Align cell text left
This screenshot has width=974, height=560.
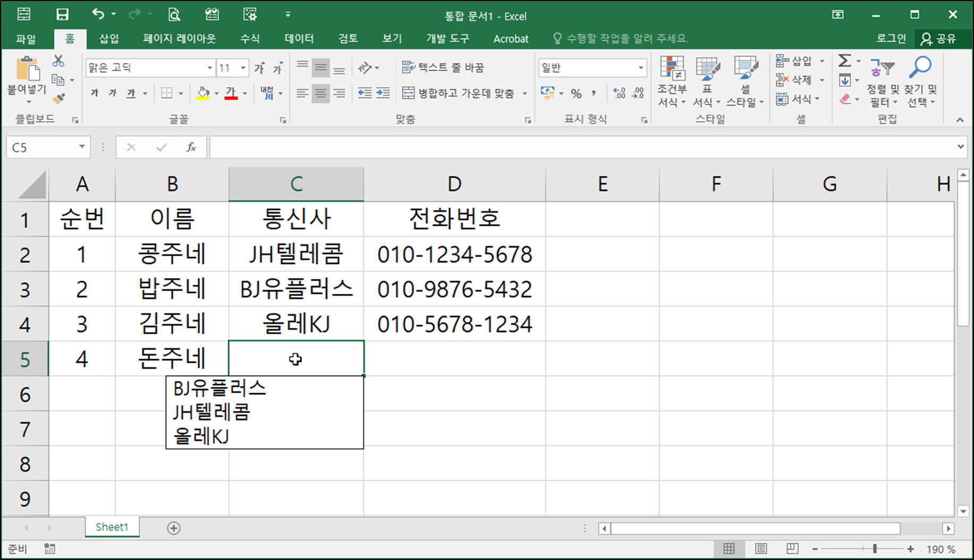click(303, 94)
